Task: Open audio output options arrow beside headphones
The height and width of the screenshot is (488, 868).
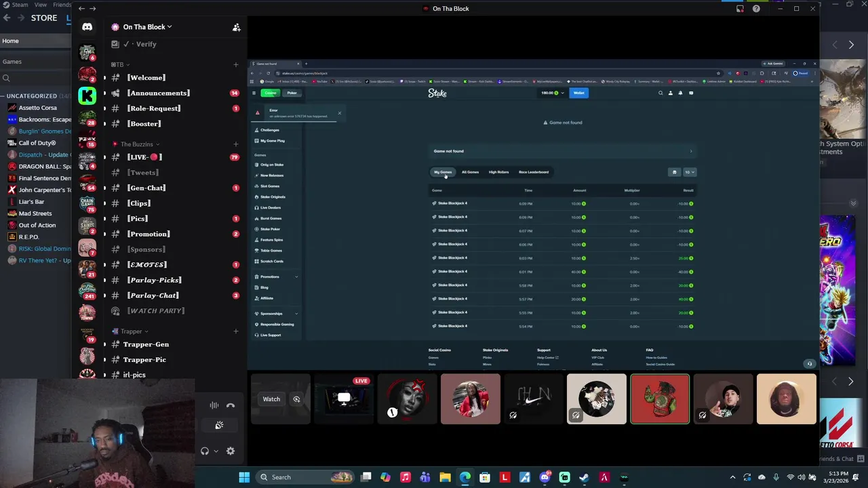Action: click(216, 451)
